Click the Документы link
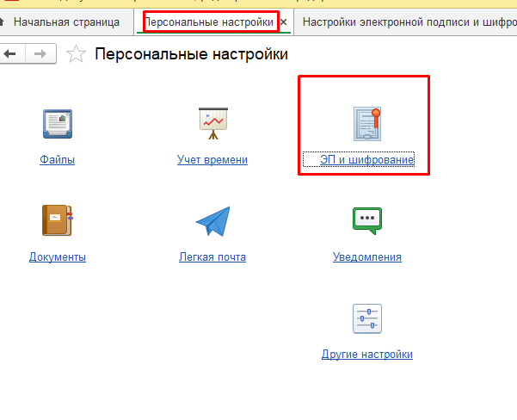This screenshot has width=517, height=420. click(x=58, y=257)
